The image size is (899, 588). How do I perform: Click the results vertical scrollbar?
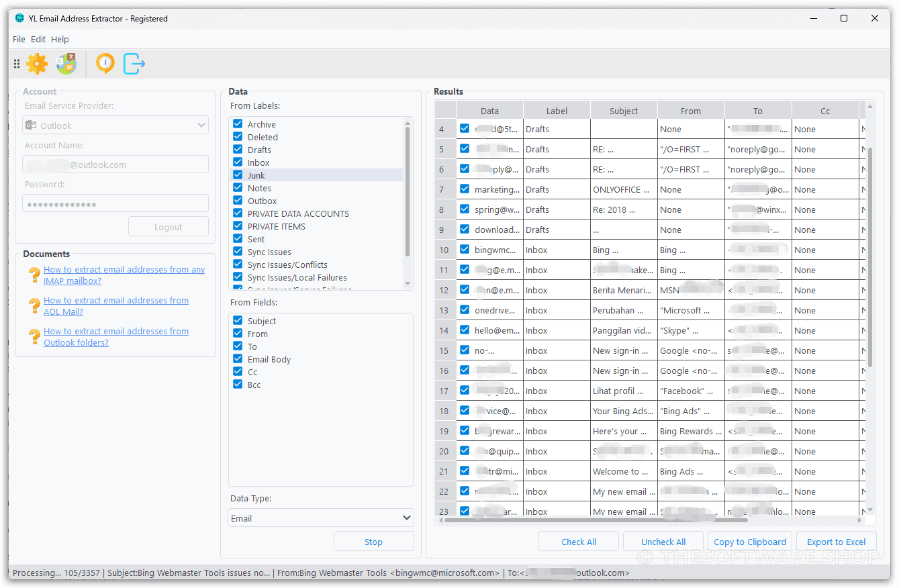[870, 258]
